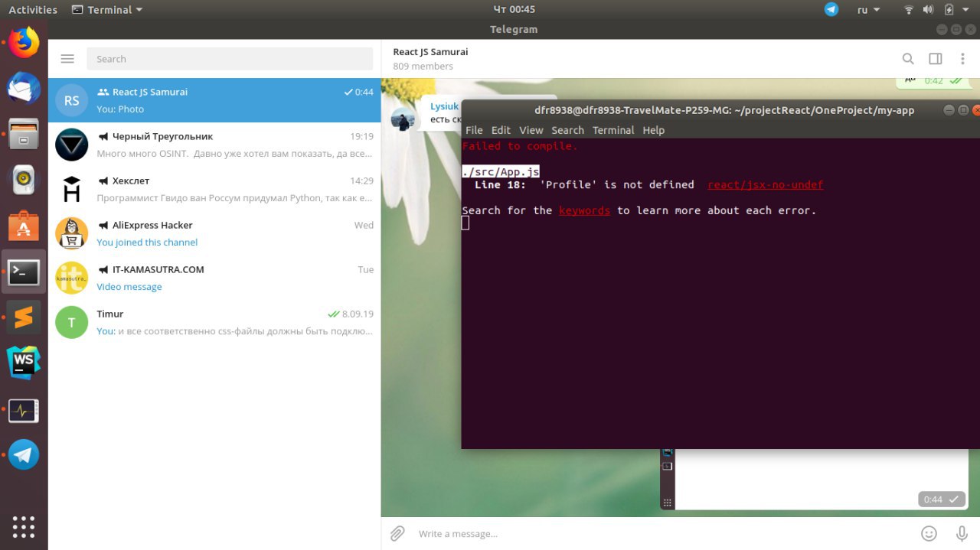Click 'Failed to compile.' text in terminal
This screenshot has width=980, height=550.
pyautogui.click(x=520, y=145)
